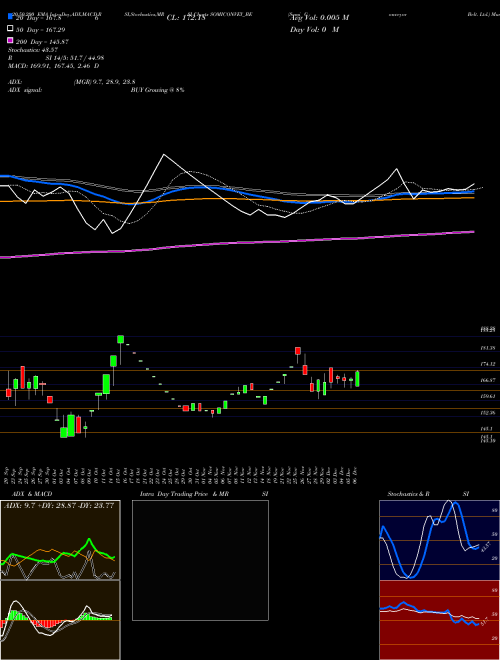Click the 166.87 price axis label
Image resolution: width=500 pixels, height=660 pixels.
(x=488, y=380)
